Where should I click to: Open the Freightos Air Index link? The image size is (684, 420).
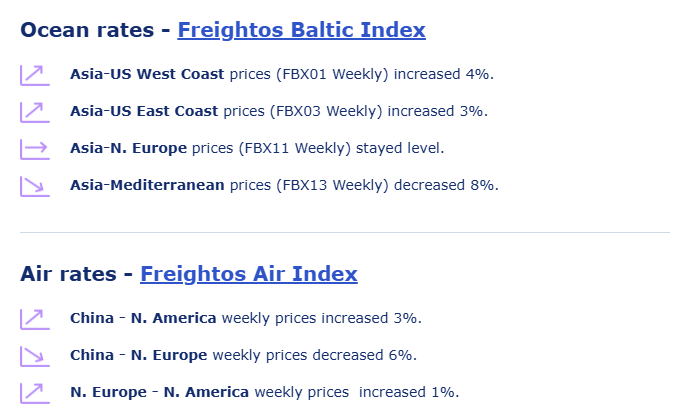pyautogui.click(x=248, y=274)
